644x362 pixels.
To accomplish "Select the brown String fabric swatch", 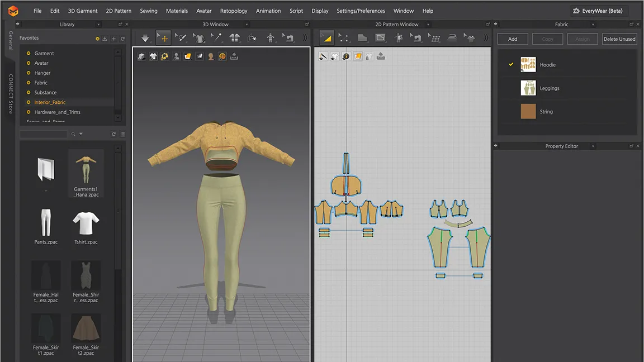I will (x=528, y=112).
